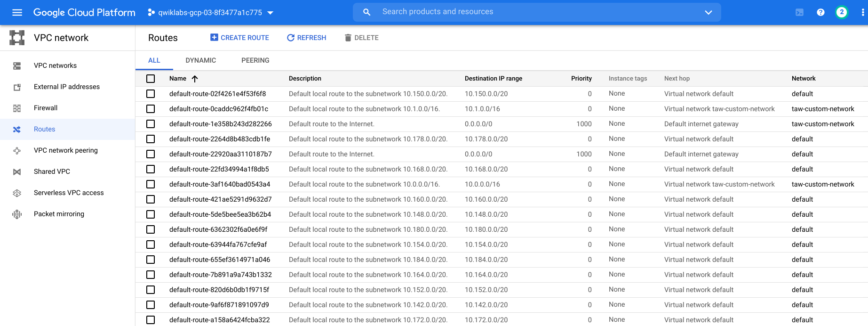Toggle the select-all routes checkbox
The height and width of the screenshot is (326, 868).
(151, 79)
